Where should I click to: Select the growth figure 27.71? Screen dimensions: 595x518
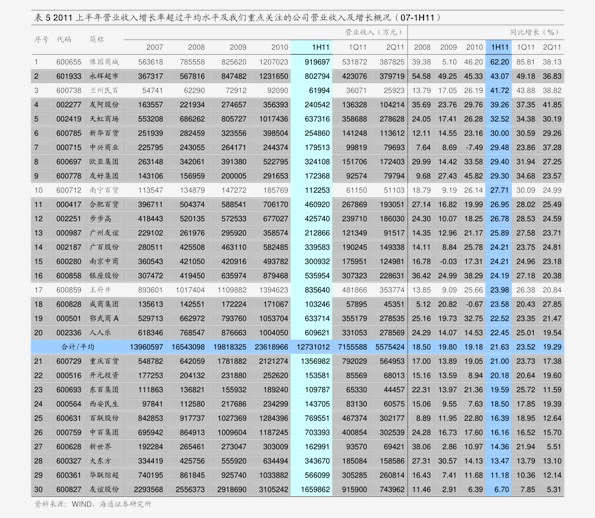(499, 190)
